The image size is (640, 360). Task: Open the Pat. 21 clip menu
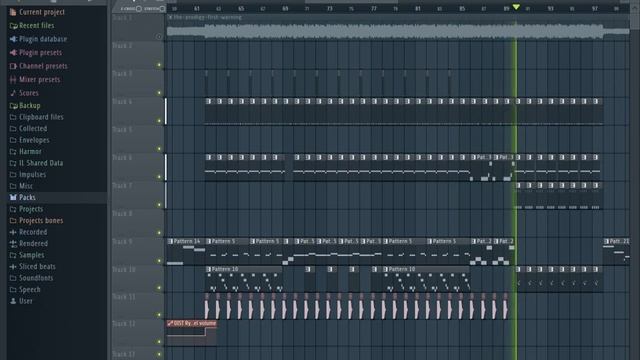pyautogui.click(x=607, y=241)
